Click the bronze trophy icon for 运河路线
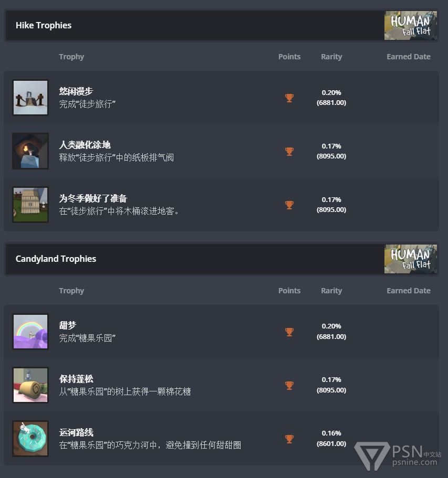Viewport: 448px width, 478px height. point(289,439)
